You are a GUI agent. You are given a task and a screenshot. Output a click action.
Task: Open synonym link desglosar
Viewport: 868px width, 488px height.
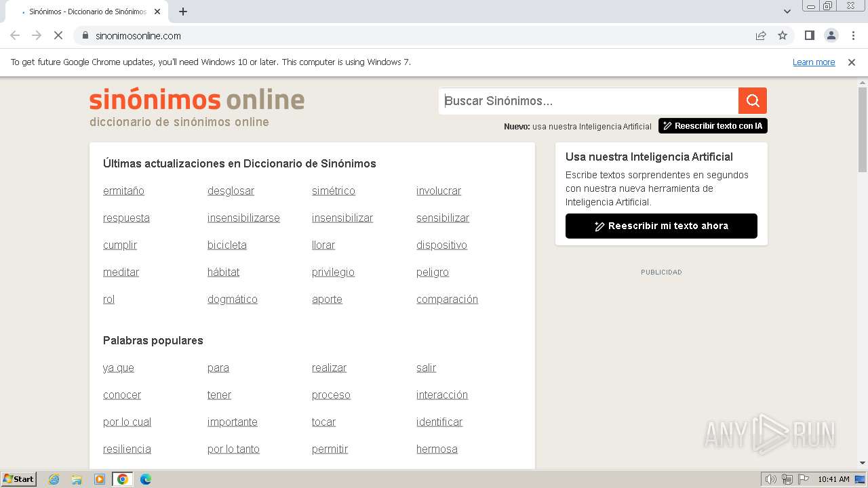[x=231, y=191]
